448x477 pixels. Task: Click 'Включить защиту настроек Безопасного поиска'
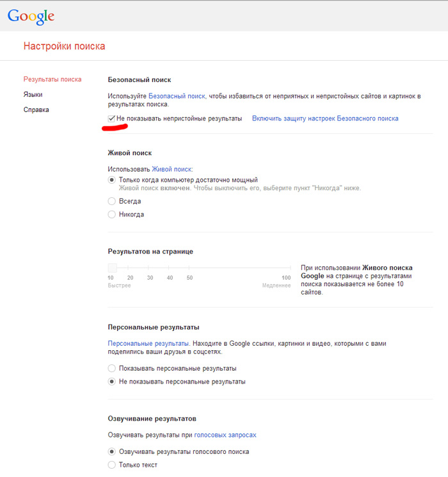(325, 118)
